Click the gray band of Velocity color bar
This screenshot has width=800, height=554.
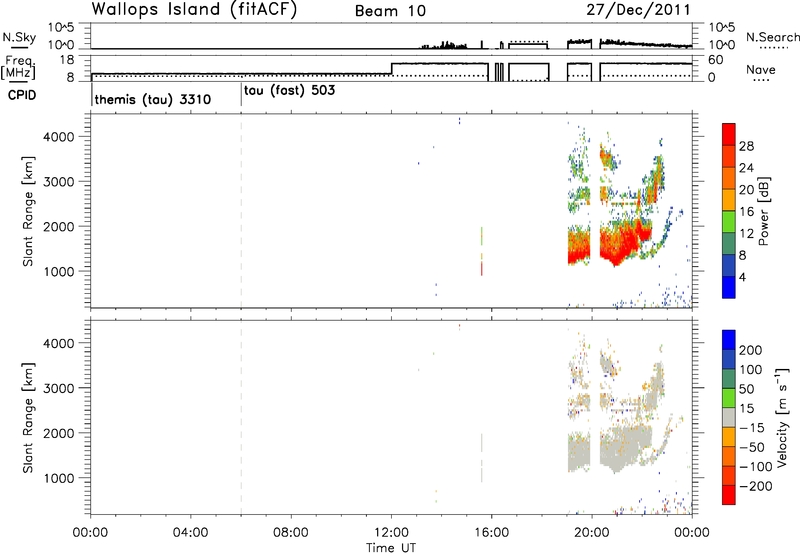(x=729, y=417)
